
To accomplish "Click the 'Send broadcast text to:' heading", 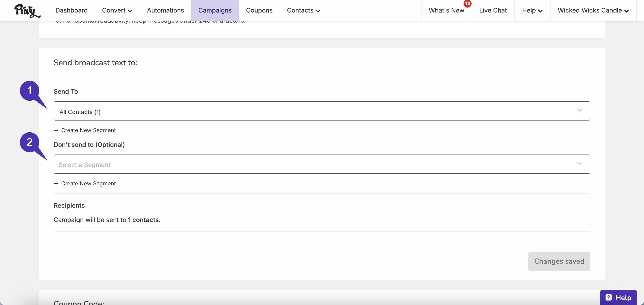I will coord(95,63).
